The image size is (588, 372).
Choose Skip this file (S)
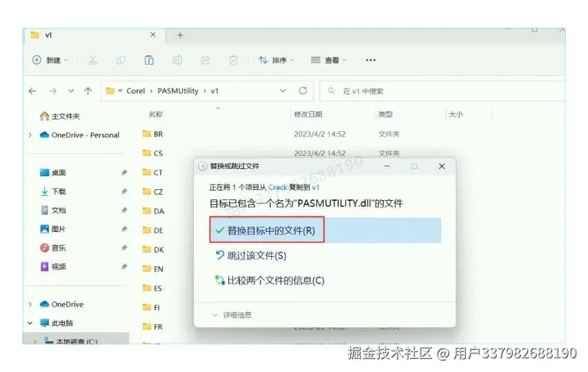click(x=250, y=255)
